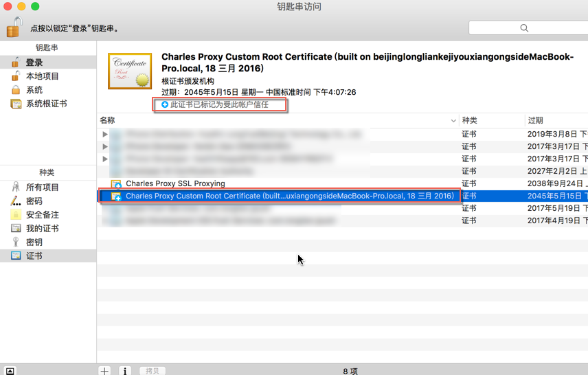Image resolution: width=588 pixels, height=375 pixels.
Task: Select the 登录 keychain
Action: point(48,62)
